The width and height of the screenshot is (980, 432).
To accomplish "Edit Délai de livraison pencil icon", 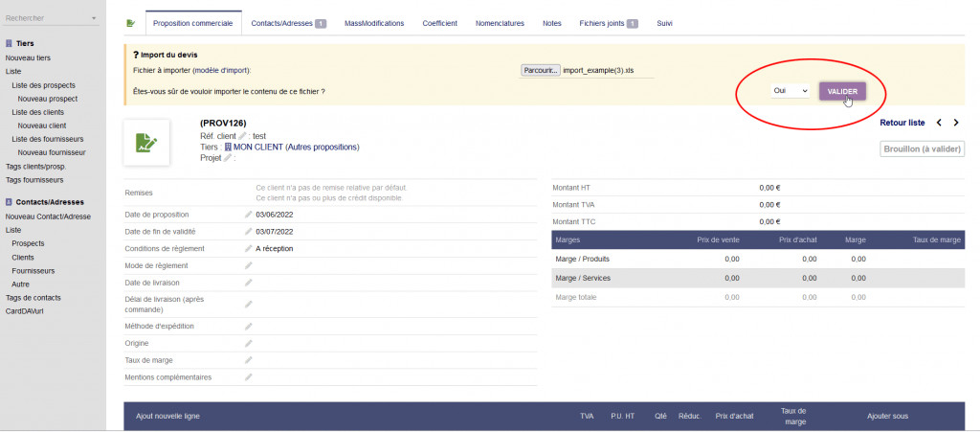I will click(x=248, y=304).
